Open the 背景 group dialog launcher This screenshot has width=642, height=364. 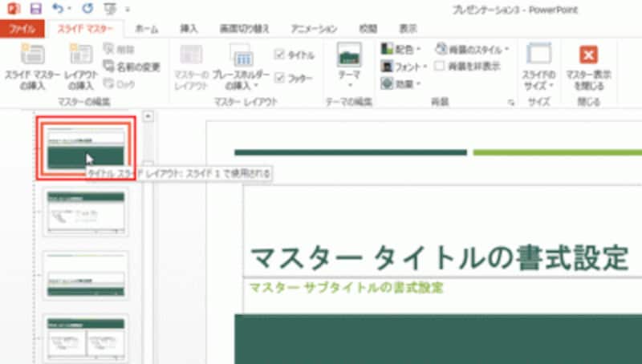pyautogui.click(x=511, y=103)
